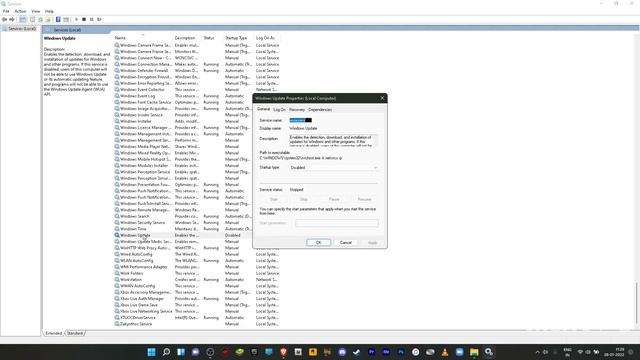Open the View menu
The image size is (640, 360).
[x=36, y=11]
